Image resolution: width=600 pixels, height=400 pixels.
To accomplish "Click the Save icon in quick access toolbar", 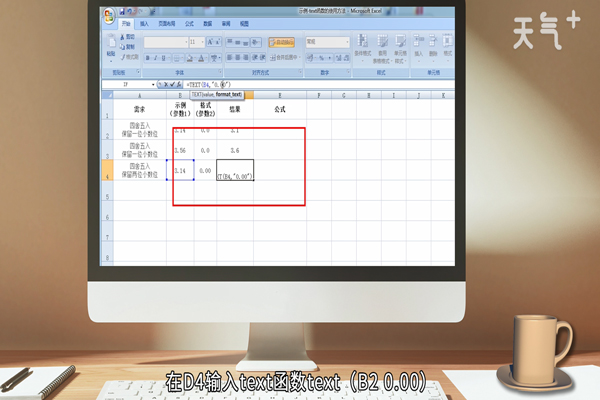I will pyautogui.click(x=122, y=12).
